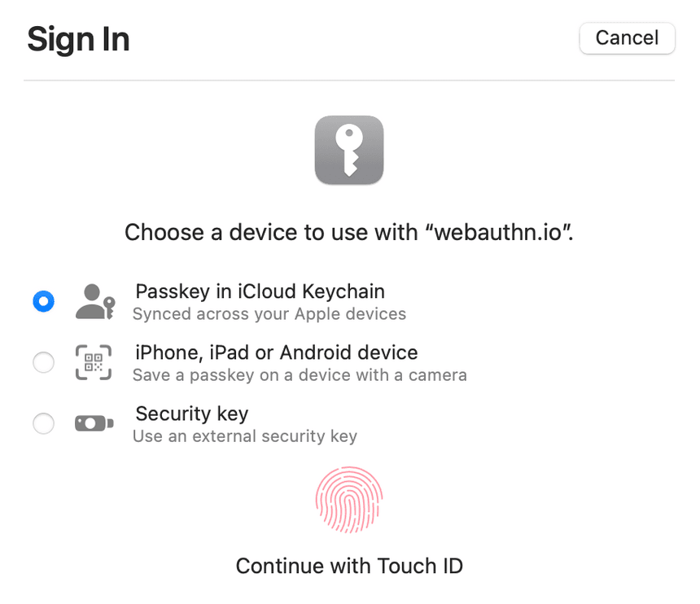The height and width of the screenshot is (604, 700).
Task: Click the QR code scan icon
Action: 94,362
